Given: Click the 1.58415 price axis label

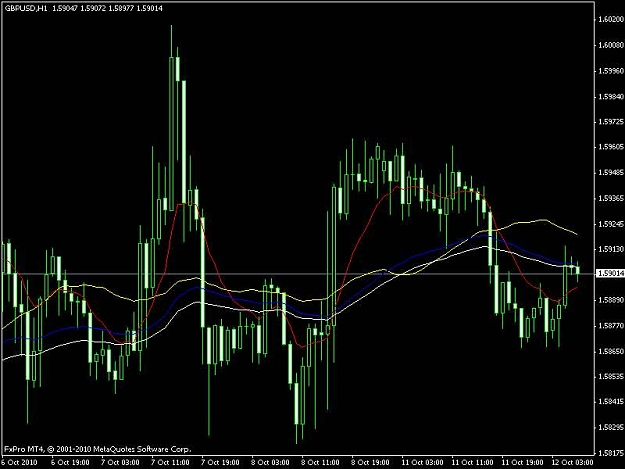Looking at the screenshot, I should coord(610,402).
